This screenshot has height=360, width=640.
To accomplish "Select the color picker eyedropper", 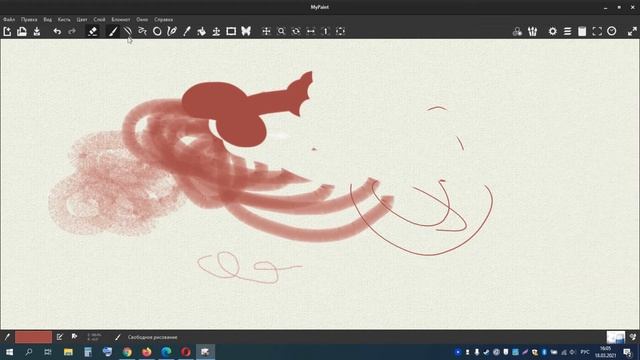I will click(187, 31).
